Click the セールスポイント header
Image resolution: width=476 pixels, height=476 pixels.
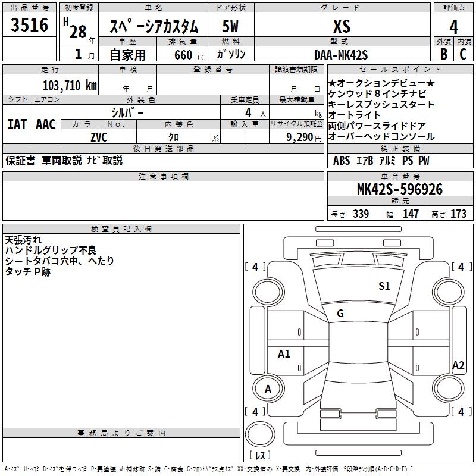[x=400, y=69]
